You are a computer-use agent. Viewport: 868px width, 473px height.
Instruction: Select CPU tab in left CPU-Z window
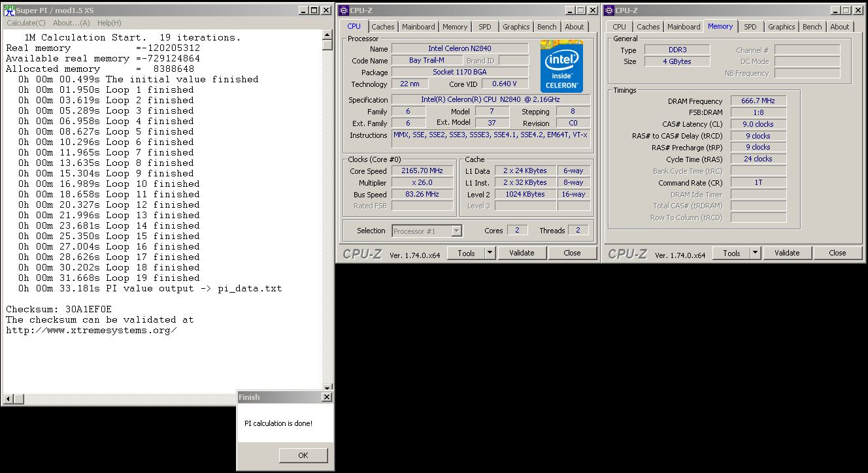pos(354,26)
